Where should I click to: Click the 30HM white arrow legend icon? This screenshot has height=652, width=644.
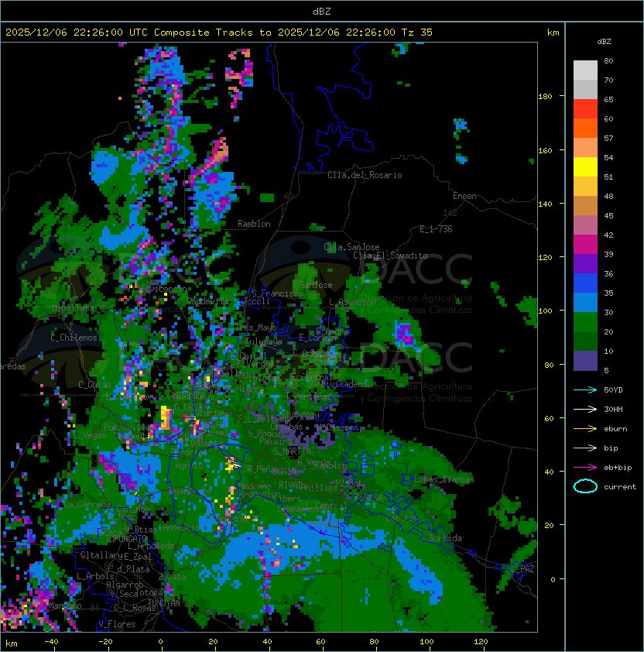(585, 409)
